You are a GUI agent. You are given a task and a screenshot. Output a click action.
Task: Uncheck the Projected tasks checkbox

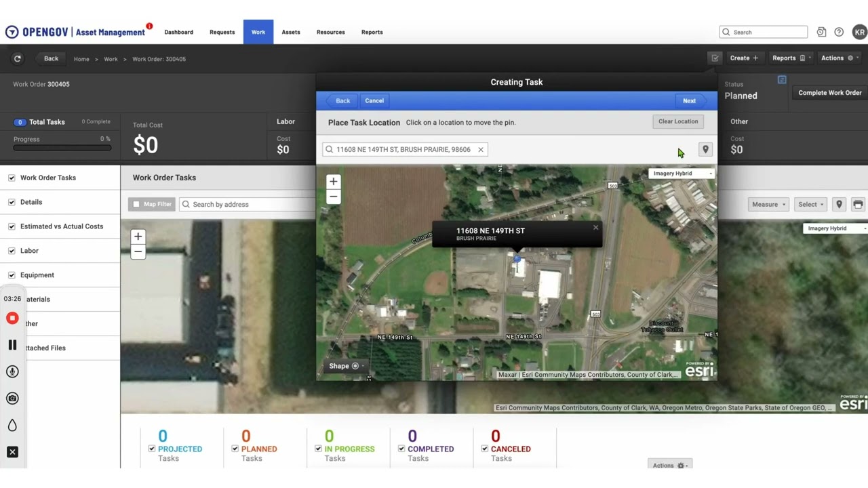152,449
